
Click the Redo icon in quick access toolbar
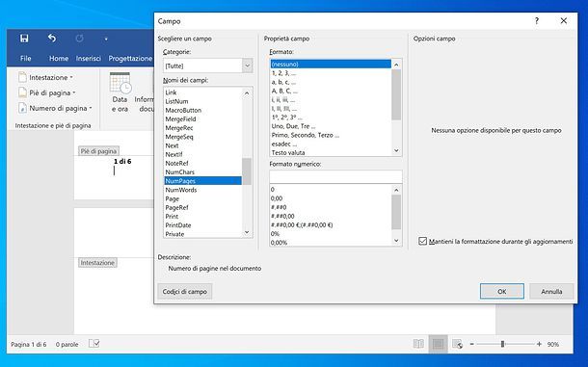pyautogui.click(x=79, y=39)
